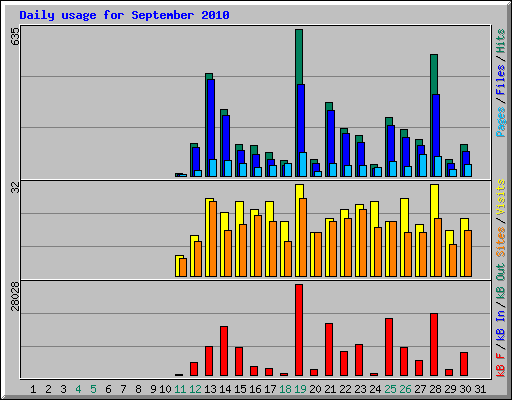
Task: Click the 'Daily usage for September 2010' title
Action: [124, 15]
